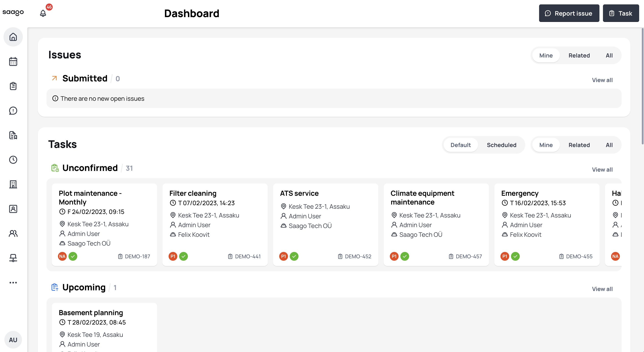Screen dimensions: 644x352
Task: Open the contact-card profile icon
Action: [x=13, y=209]
